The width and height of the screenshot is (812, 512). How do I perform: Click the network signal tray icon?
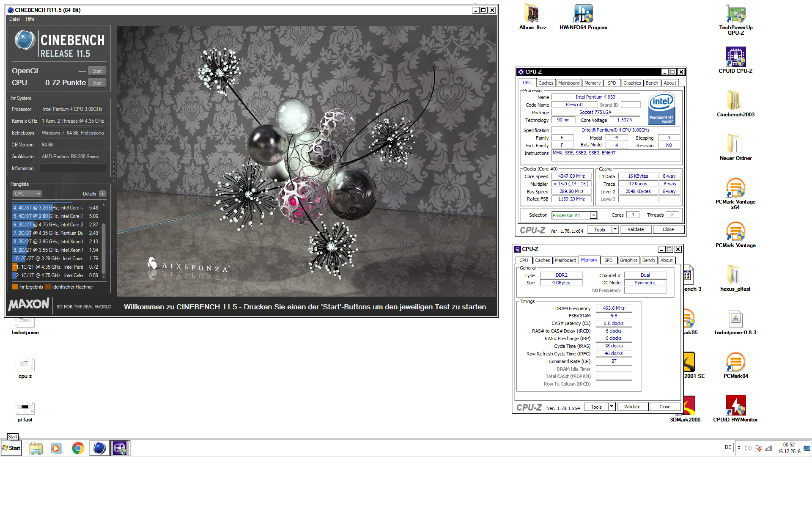(x=768, y=448)
